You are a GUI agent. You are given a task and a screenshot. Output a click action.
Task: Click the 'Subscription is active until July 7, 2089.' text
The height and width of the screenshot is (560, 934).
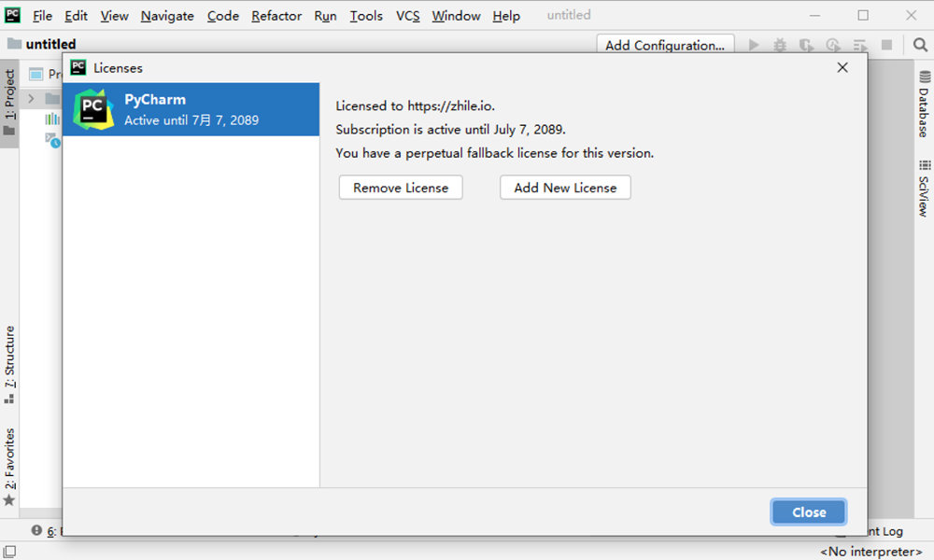pos(450,130)
